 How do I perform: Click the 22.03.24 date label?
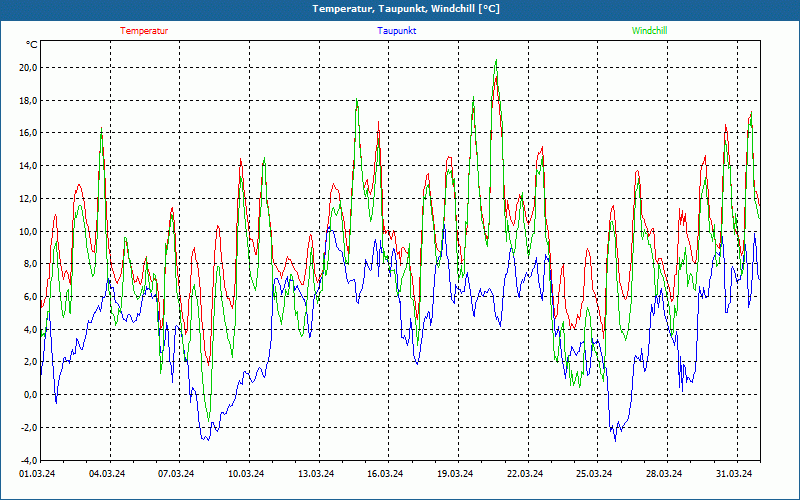524,474
